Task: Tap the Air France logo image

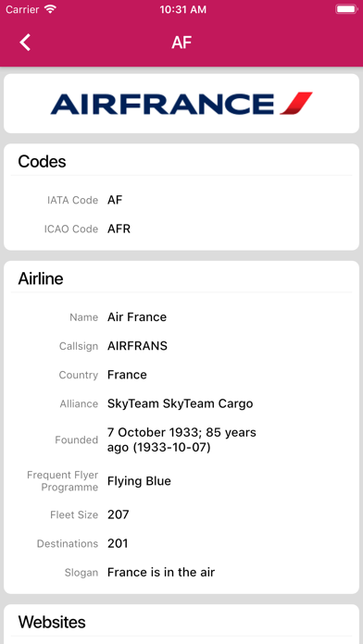Action: click(181, 104)
